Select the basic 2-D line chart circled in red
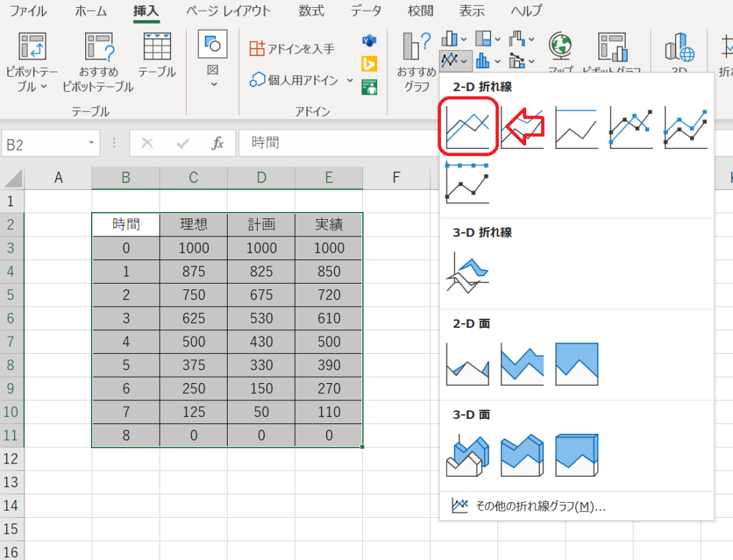The width and height of the screenshot is (733, 560). coord(467,127)
